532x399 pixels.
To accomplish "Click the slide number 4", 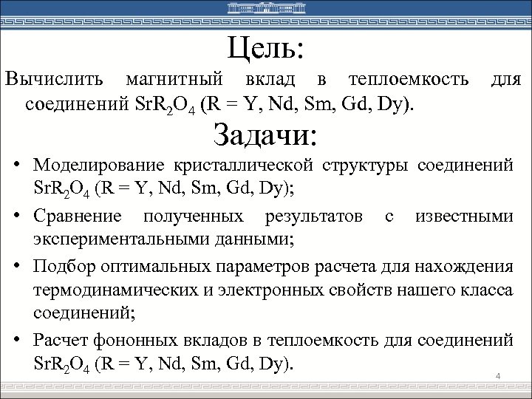I will [x=498, y=376].
